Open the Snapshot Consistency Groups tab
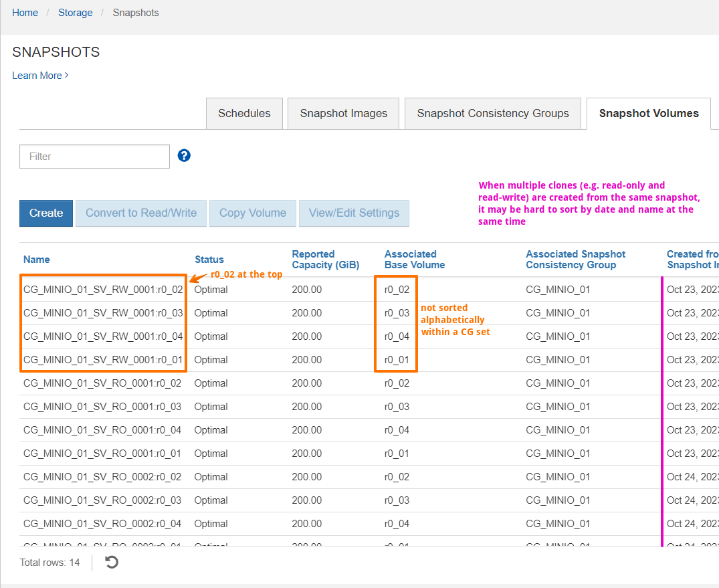 coord(493,113)
